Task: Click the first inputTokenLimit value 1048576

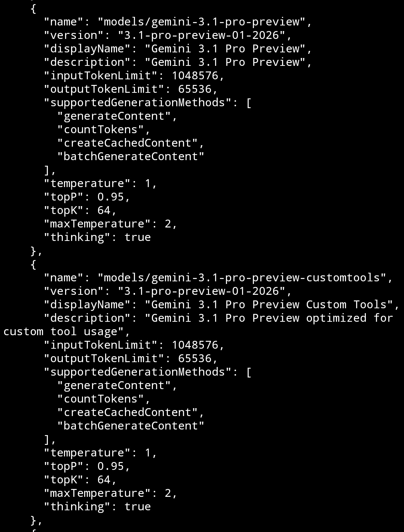Action: tap(195, 76)
